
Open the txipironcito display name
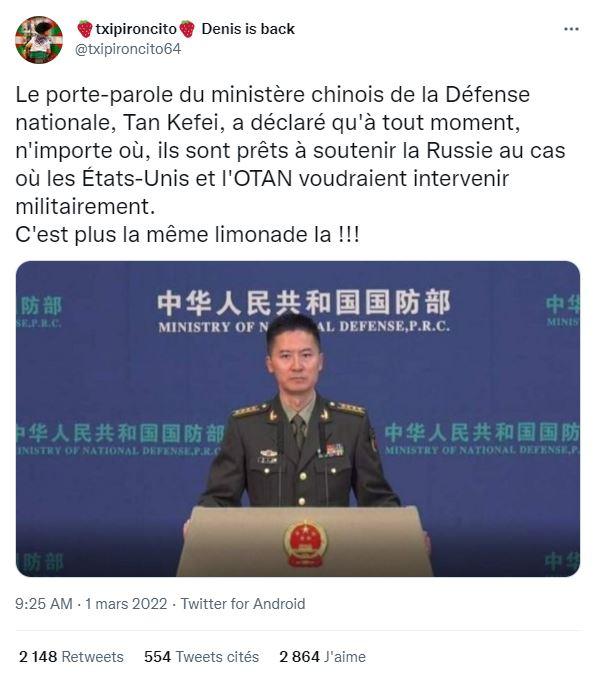pyautogui.click(x=136, y=29)
